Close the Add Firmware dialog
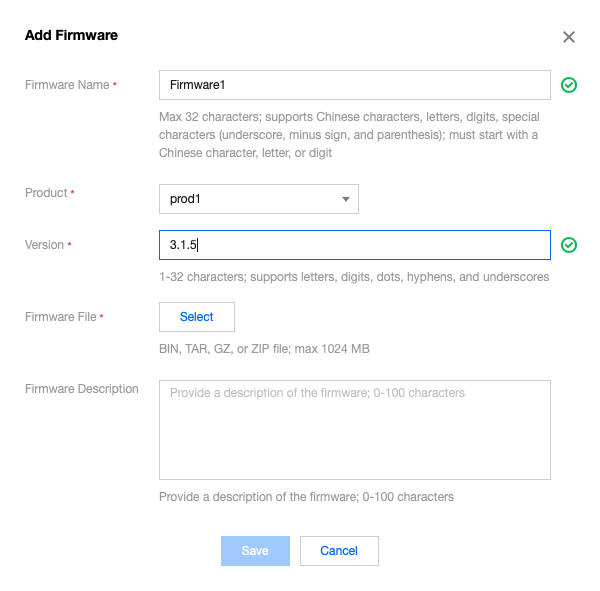This screenshot has height=591, width=600. tap(569, 37)
